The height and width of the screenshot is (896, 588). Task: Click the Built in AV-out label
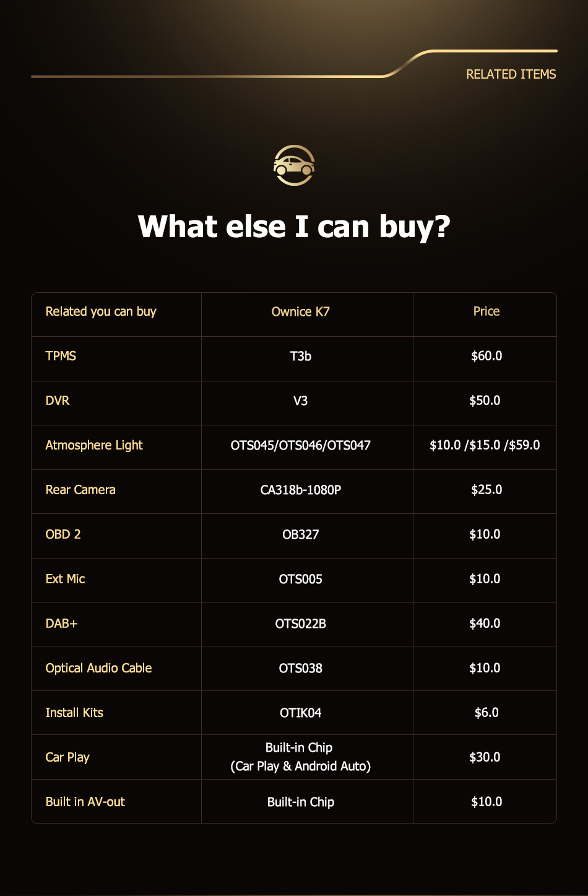tap(85, 802)
